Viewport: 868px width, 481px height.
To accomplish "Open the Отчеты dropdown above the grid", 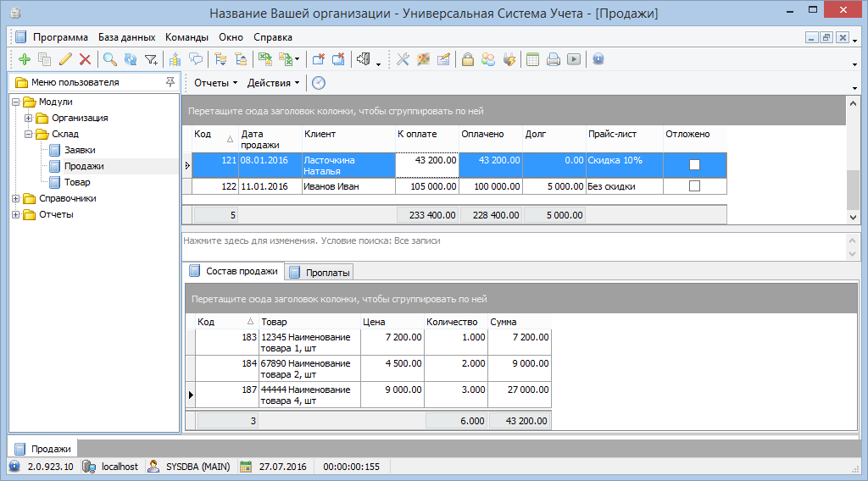I will click(x=215, y=83).
